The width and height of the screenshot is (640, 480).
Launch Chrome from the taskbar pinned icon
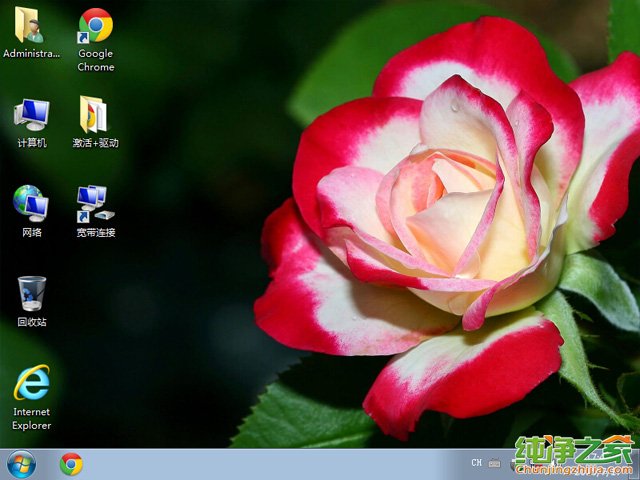point(71,464)
